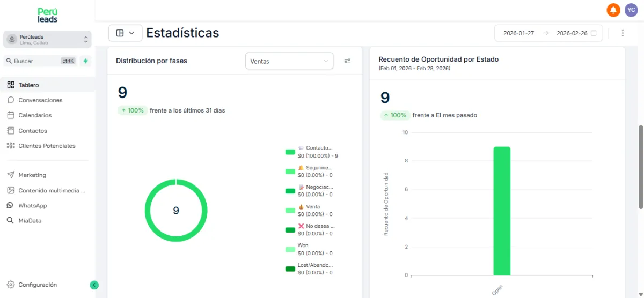Click the Tablero dashboard icon
644x298 pixels.
pos(11,85)
